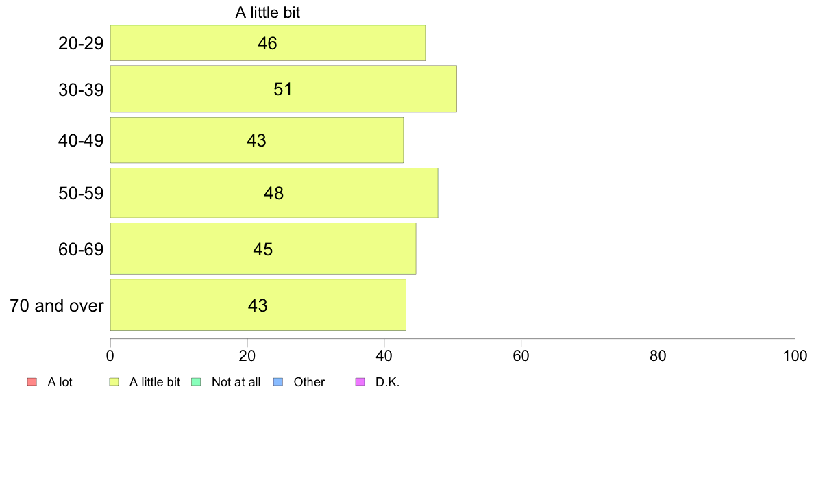This screenshot has width=814, height=504.
Task: Click the 60 tick on the x-axis
Action: coord(521,355)
